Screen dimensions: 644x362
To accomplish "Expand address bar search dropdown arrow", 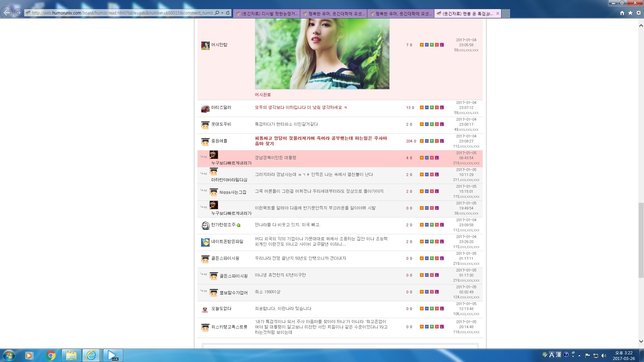I will pyautogui.click(x=222, y=13).
